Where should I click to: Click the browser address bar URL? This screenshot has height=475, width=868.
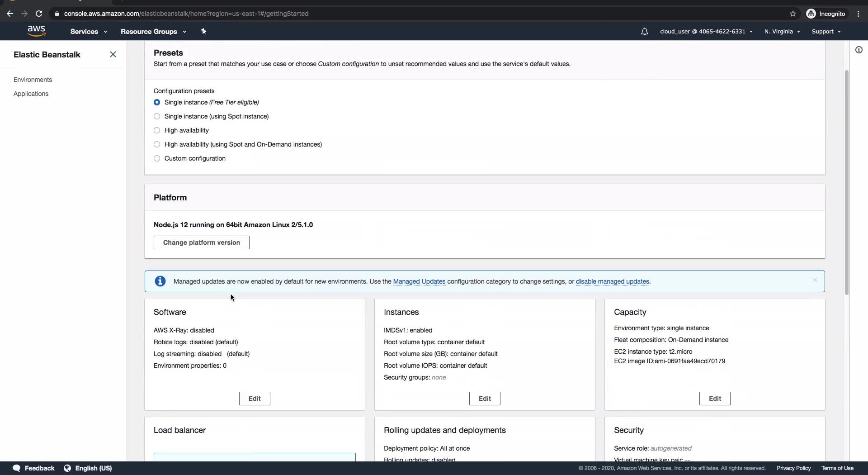186,14
